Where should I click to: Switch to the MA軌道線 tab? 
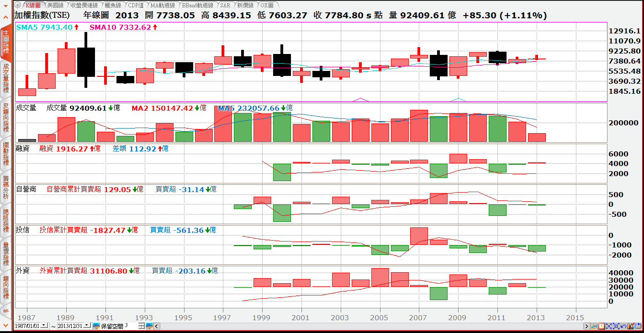click(162, 5)
